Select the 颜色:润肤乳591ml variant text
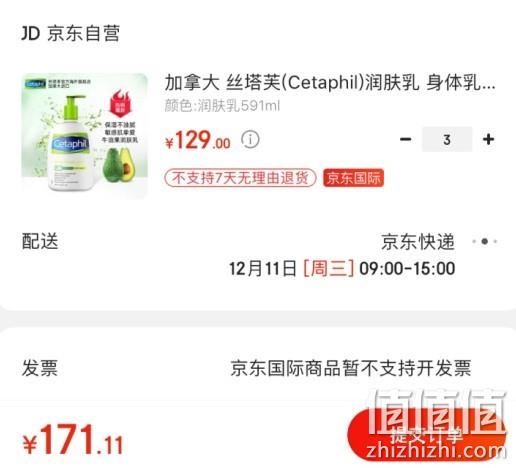516x468 pixels. pyautogui.click(x=222, y=106)
